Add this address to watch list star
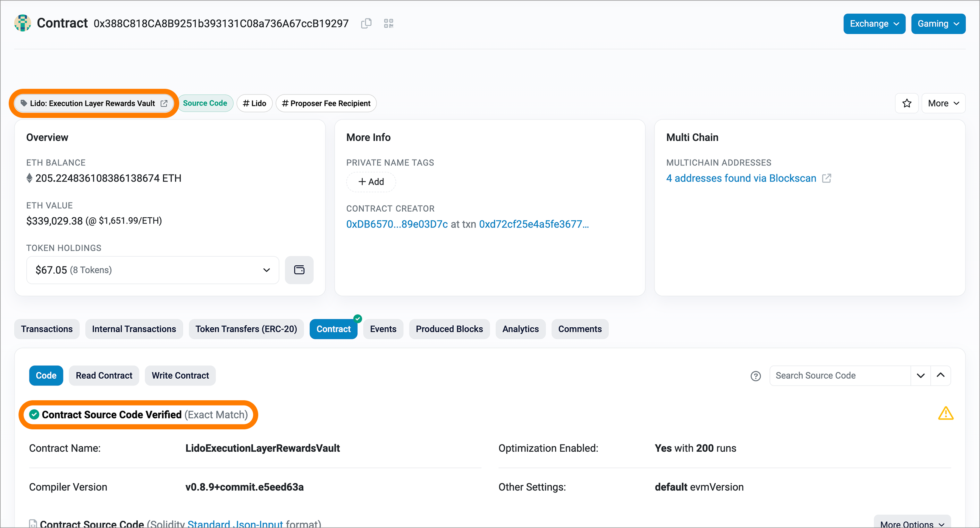 coord(907,104)
